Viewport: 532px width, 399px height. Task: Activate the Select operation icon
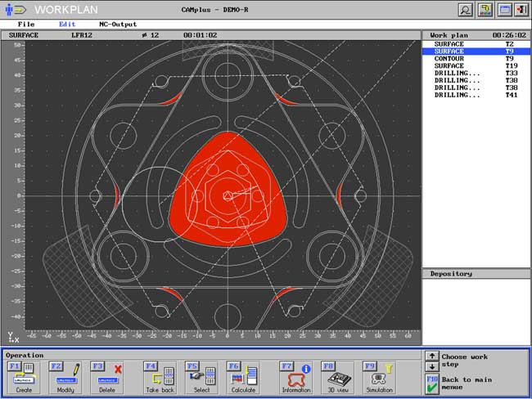201,374
